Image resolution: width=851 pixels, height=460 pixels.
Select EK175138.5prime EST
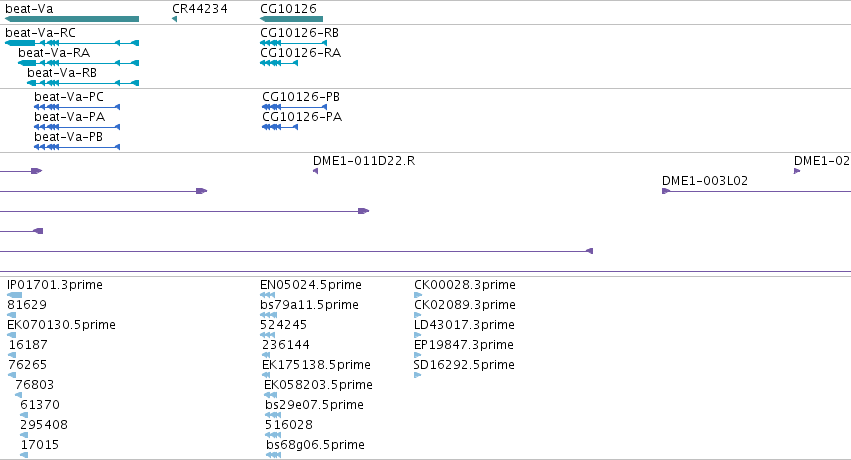(266, 375)
